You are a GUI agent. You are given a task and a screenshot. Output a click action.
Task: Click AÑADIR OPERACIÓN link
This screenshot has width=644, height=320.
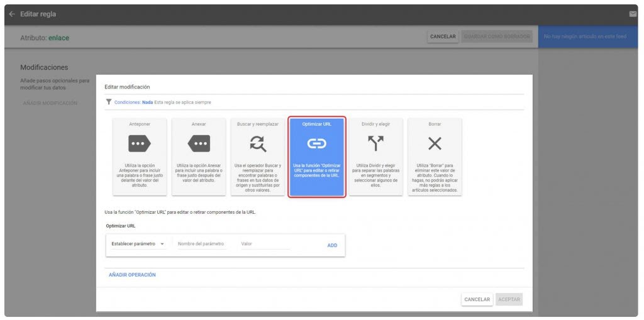coord(132,275)
